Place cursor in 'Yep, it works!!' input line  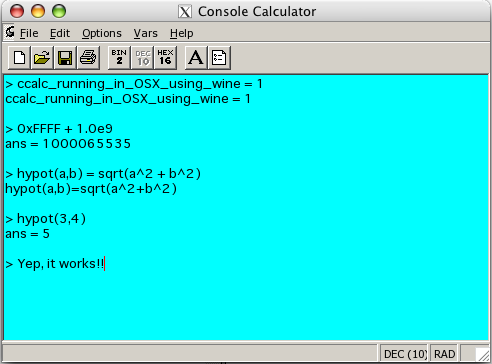tap(55, 264)
